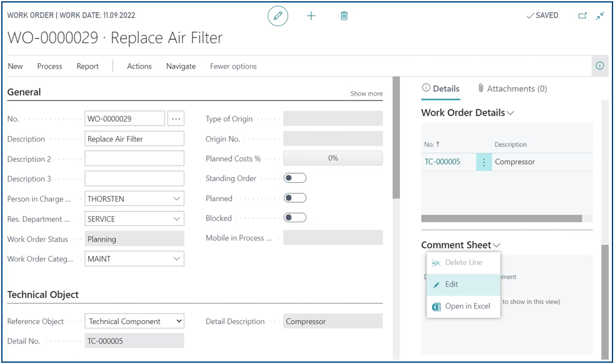
Task: Open the Reference Object combo box
Action: 134,322
